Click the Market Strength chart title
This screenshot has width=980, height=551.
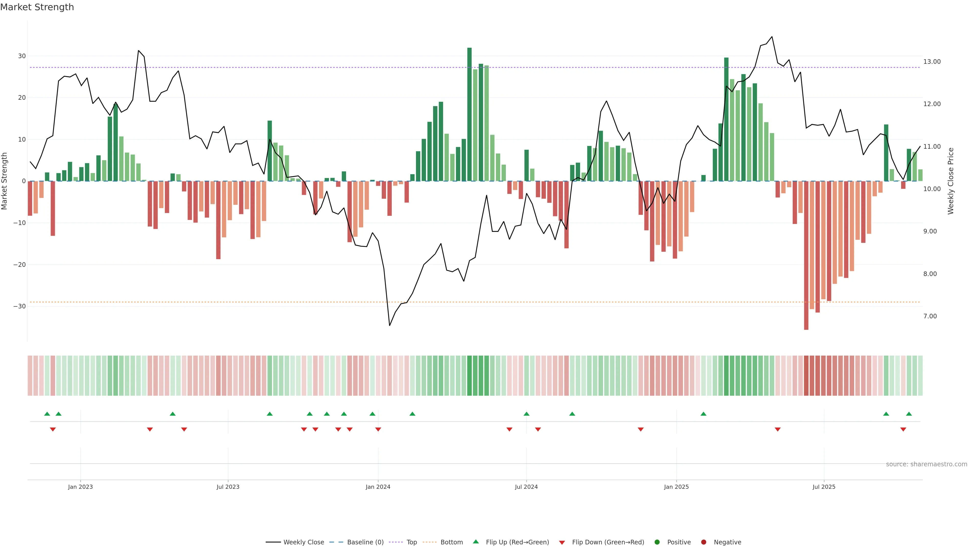pyautogui.click(x=37, y=7)
